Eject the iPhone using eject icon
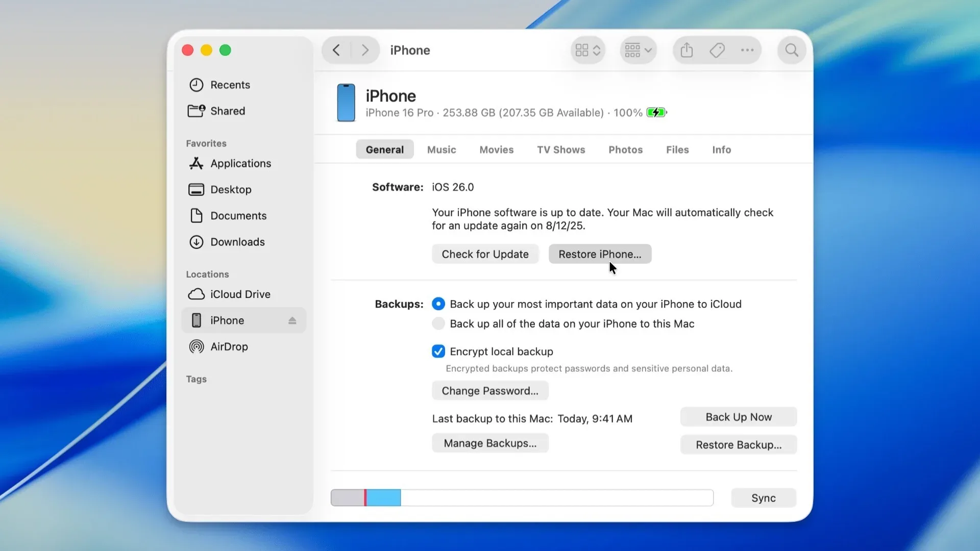The image size is (980, 551). pos(292,320)
